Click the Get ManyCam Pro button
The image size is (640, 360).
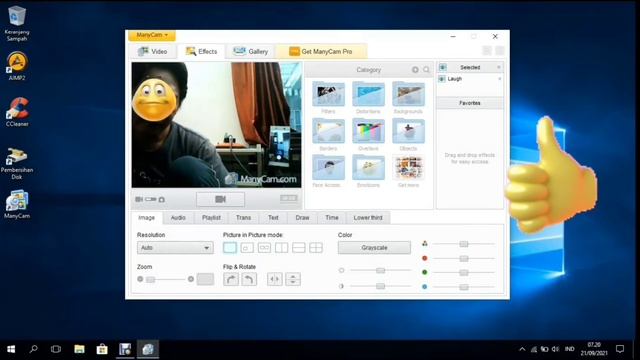(321, 51)
